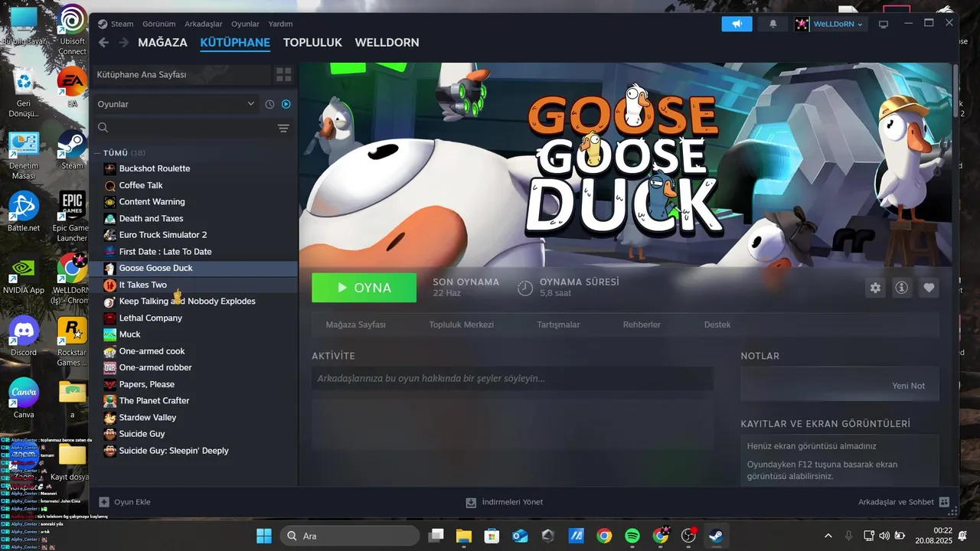
Task: Click the blue announcements megaphone button
Action: [x=737, y=24]
